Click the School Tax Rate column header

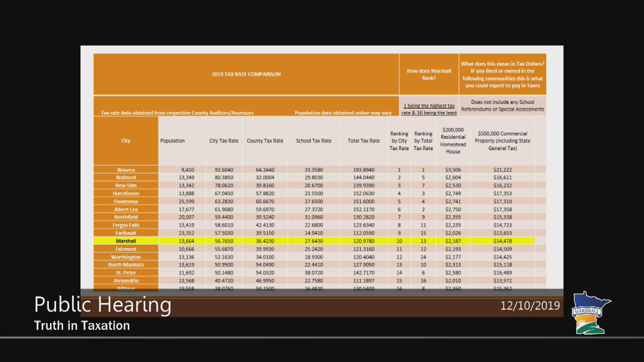point(314,141)
